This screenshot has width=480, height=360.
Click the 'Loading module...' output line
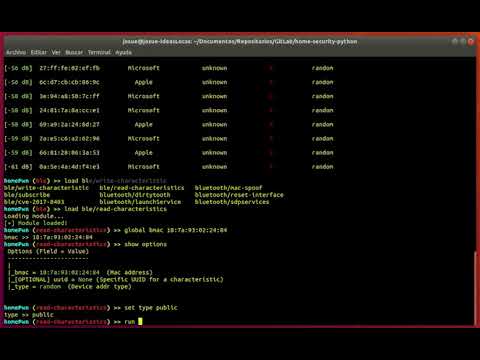33,216
